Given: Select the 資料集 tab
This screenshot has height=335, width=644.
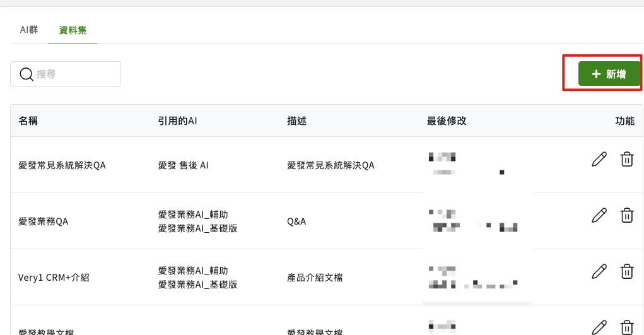Looking at the screenshot, I should pyautogui.click(x=73, y=30).
